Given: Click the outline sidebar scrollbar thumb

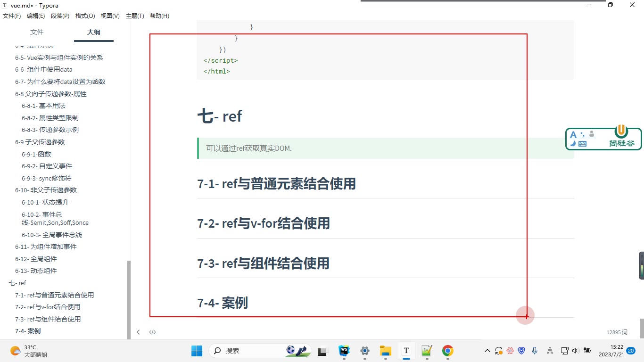Looking at the screenshot, I should pyautogui.click(x=128, y=299).
